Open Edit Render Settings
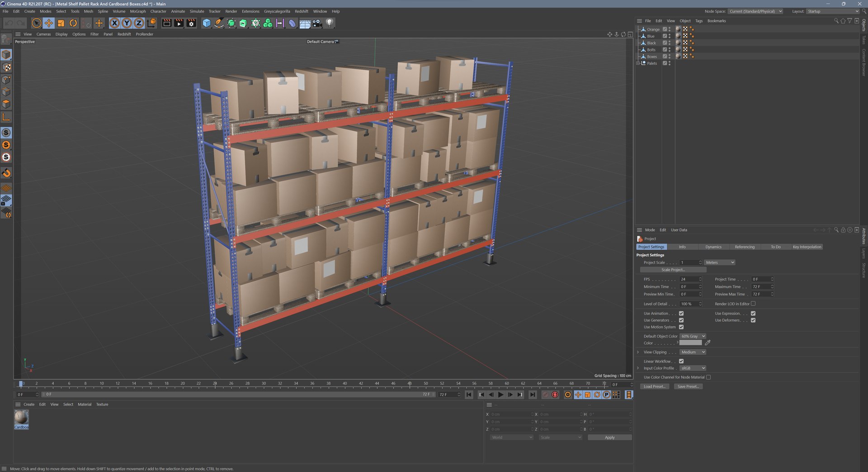 coord(192,23)
